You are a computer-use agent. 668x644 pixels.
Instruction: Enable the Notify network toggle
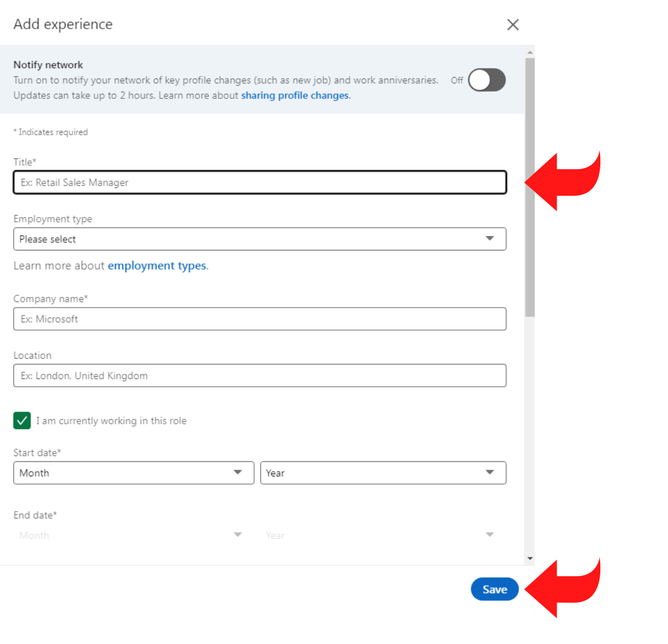(487, 80)
